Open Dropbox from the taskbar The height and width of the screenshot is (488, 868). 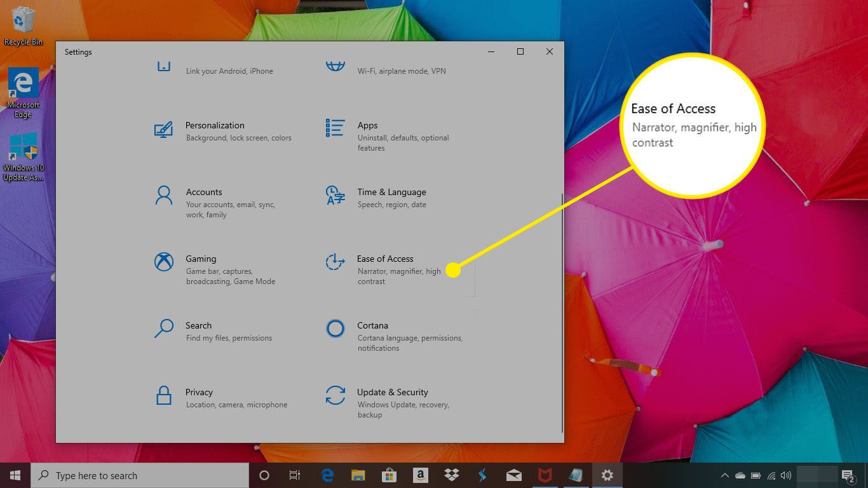click(x=451, y=475)
